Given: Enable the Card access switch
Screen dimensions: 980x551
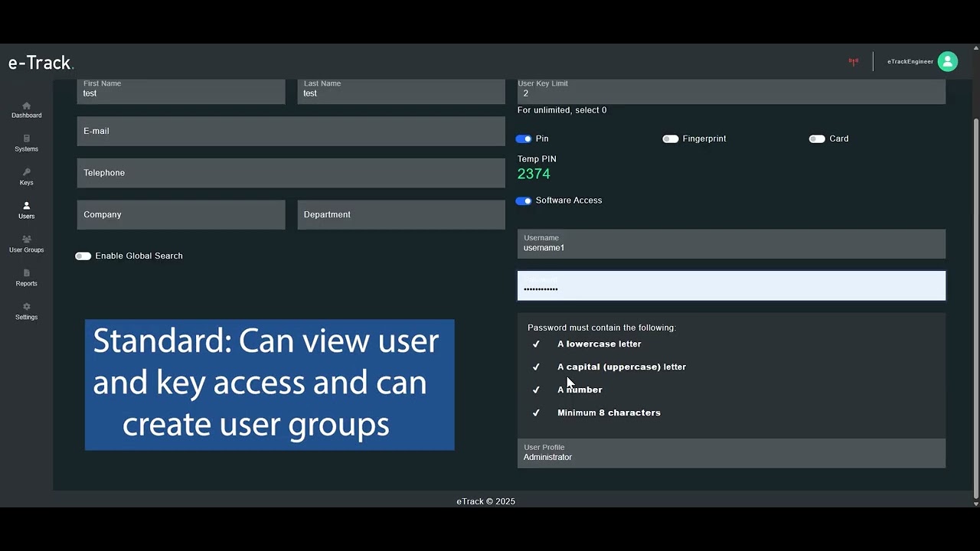Looking at the screenshot, I should pyautogui.click(x=817, y=139).
